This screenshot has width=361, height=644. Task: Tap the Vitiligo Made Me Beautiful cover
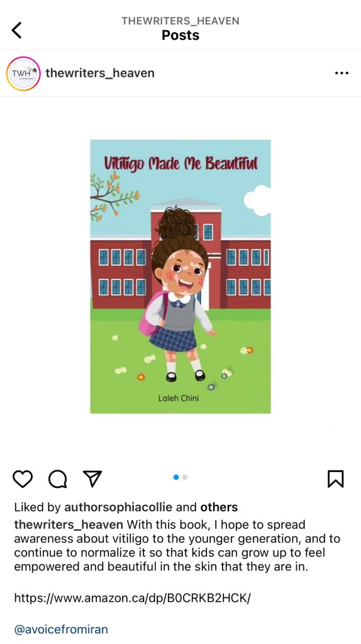(x=181, y=276)
